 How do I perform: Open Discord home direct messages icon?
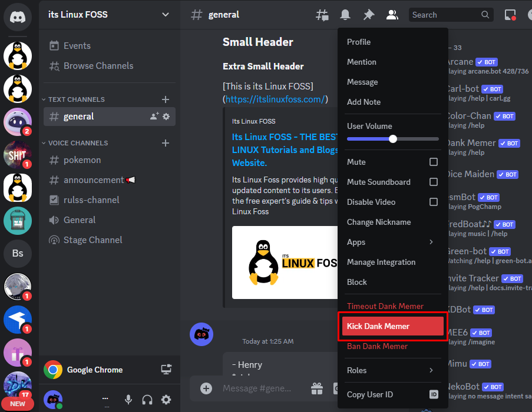[x=17, y=16]
